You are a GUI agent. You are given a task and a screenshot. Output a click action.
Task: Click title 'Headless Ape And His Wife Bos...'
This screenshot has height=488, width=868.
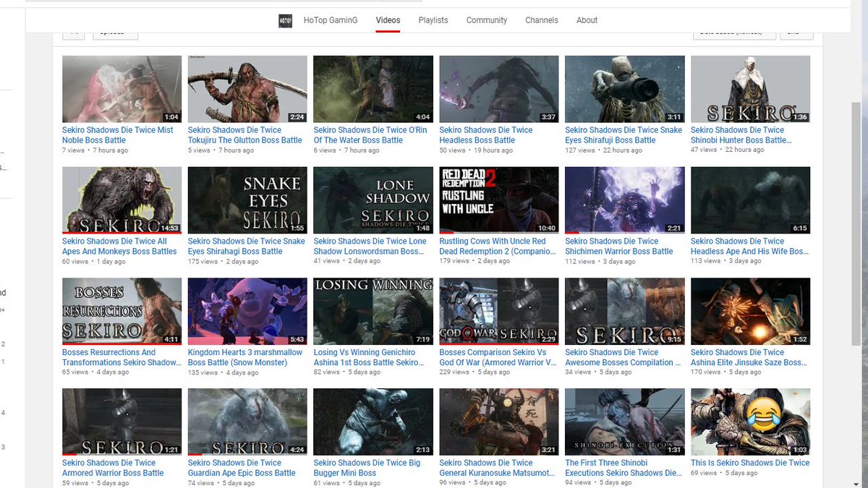point(749,247)
